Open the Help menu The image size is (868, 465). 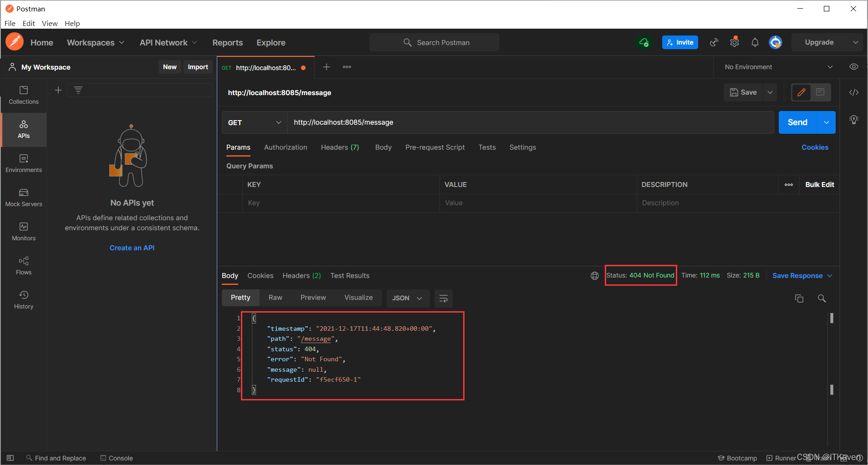pyautogui.click(x=72, y=23)
